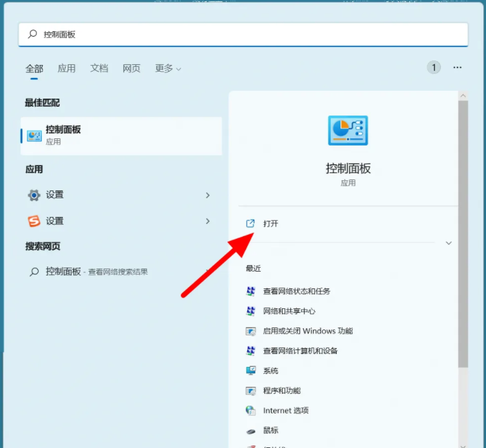Open recent item 程序和功能
The width and height of the screenshot is (486, 448).
click(282, 390)
